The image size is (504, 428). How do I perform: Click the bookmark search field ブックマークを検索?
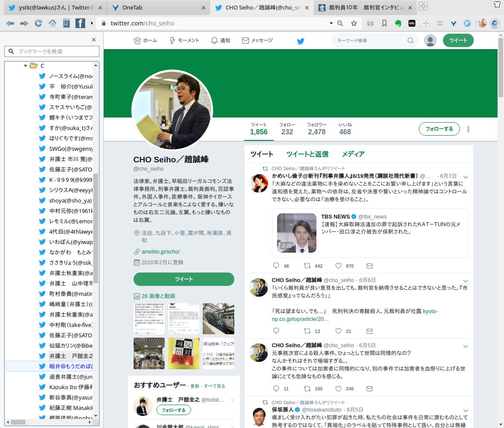[x=52, y=51]
